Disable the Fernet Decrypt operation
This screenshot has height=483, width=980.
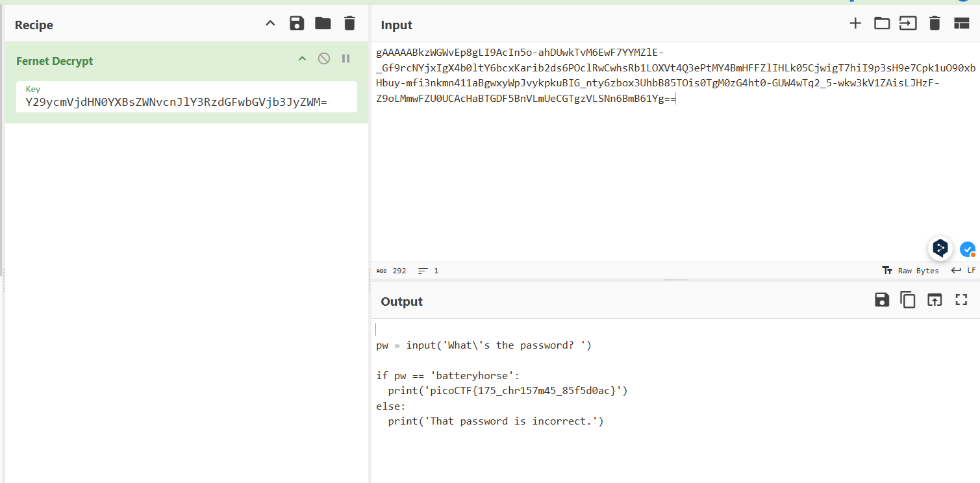[323, 59]
